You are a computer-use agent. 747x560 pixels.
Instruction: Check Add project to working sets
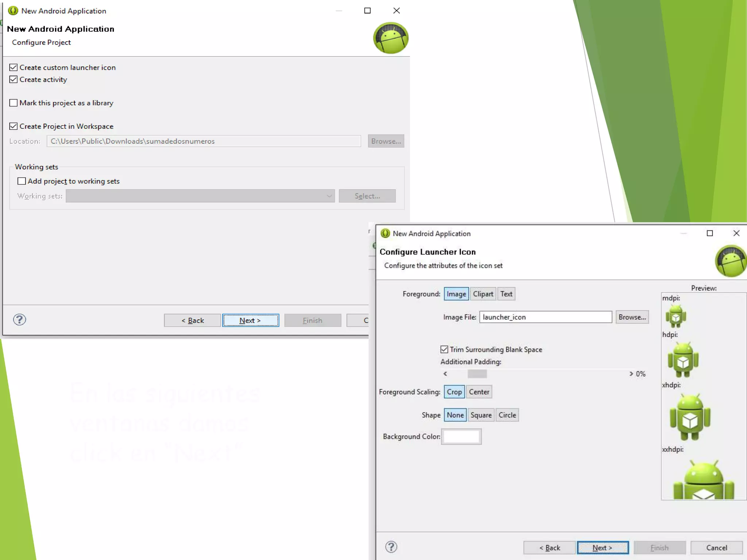pos(22,181)
